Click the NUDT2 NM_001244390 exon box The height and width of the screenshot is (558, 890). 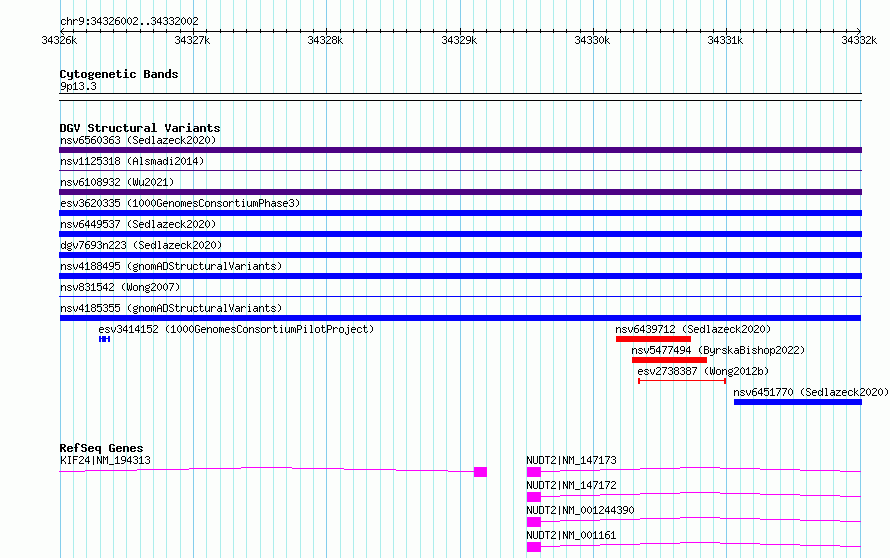point(534,522)
